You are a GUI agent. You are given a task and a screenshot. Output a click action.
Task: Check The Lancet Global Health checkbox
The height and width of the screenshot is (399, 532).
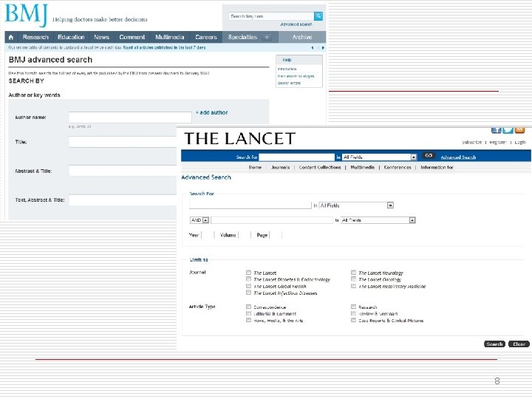(249, 286)
